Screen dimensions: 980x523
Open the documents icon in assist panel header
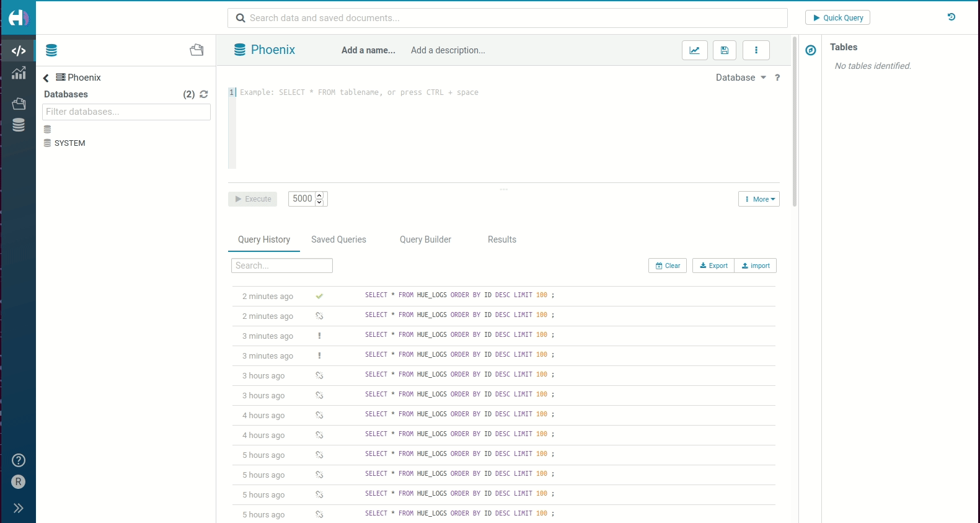pyautogui.click(x=196, y=50)
